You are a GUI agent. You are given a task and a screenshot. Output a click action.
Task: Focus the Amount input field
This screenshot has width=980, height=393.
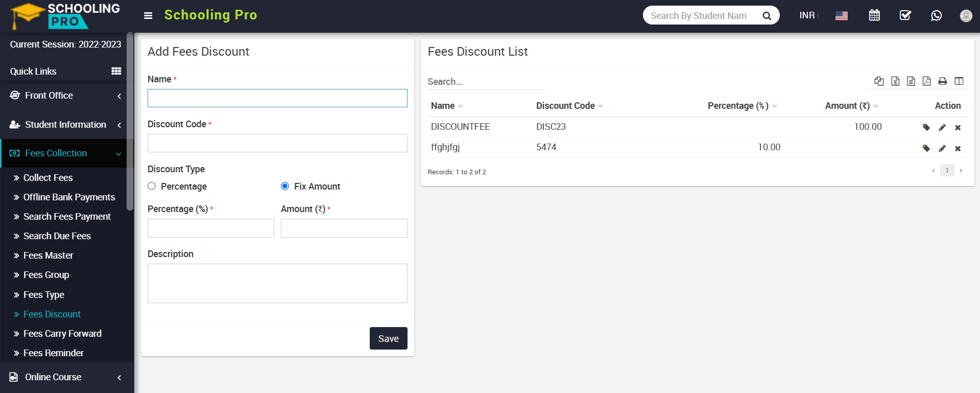(x=344, y=228)
